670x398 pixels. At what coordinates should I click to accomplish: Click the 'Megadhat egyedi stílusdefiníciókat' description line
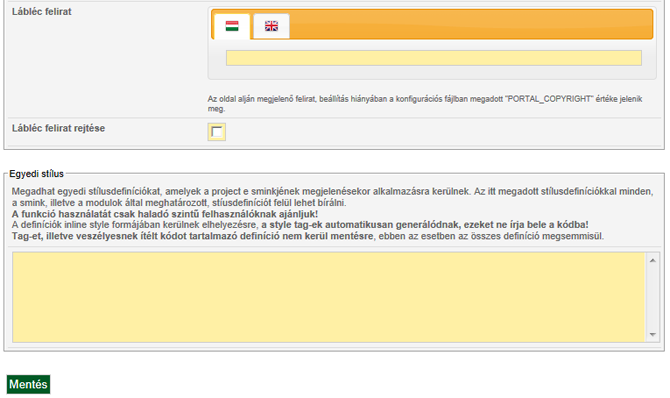pos(332,197)
